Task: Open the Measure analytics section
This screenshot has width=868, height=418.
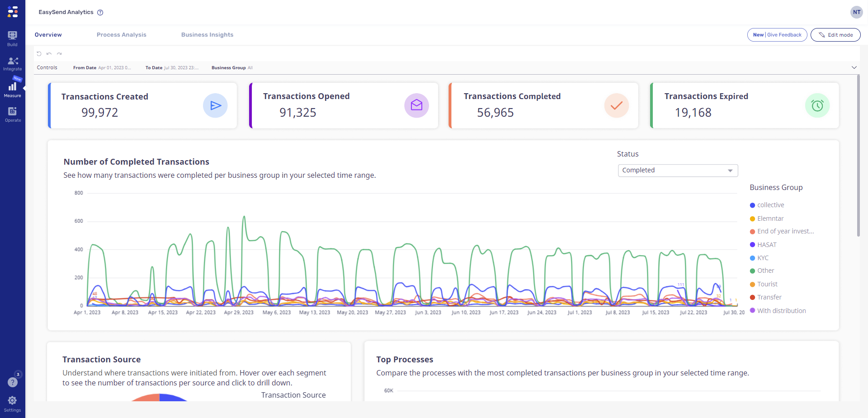Action: [x=12, y=88]
